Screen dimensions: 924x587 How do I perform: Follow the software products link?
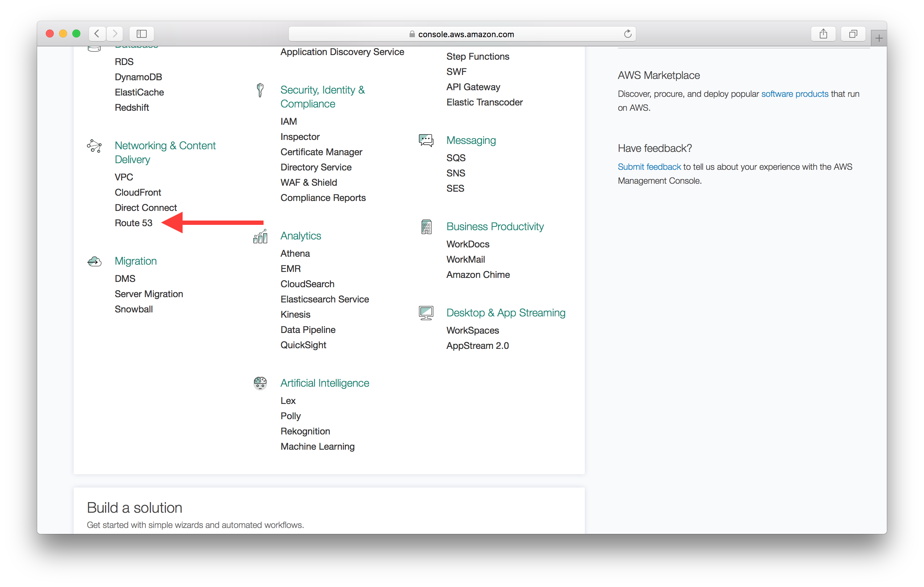click(794, 94)
